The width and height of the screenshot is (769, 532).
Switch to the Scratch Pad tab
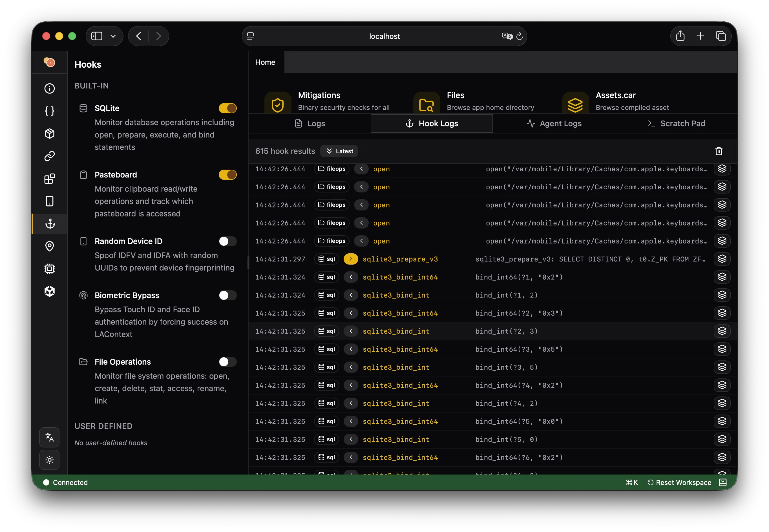[676, 124]
